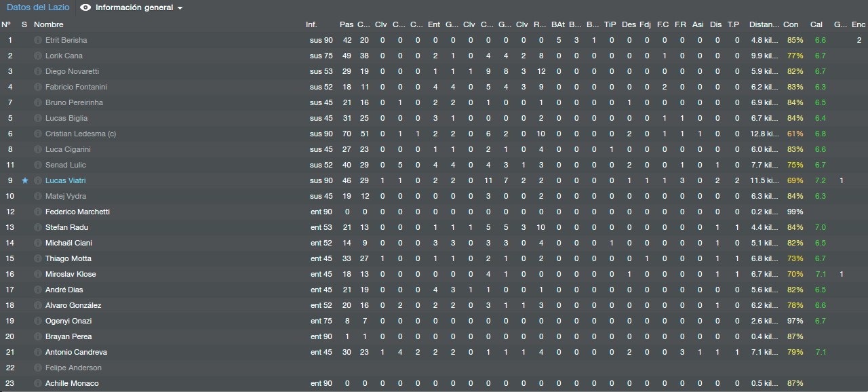
Task: Click info icon beside Cristian Ledesma
Action: pyautogui.click(x=38, y=134)
